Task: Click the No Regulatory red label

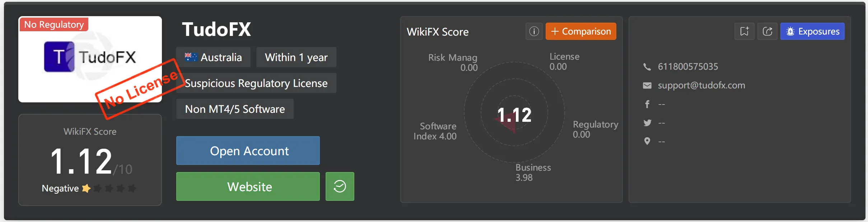Action: click(x=54, y=24)
